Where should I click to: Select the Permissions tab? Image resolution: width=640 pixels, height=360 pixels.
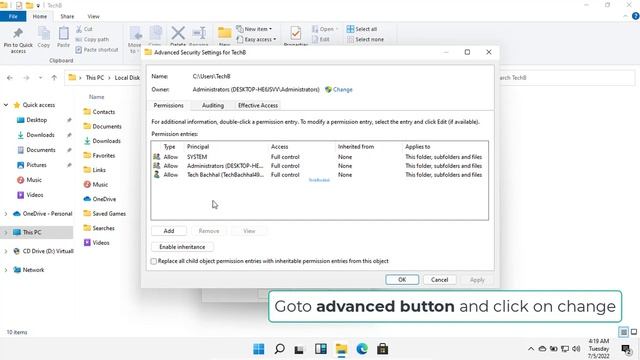pos(169,105)
